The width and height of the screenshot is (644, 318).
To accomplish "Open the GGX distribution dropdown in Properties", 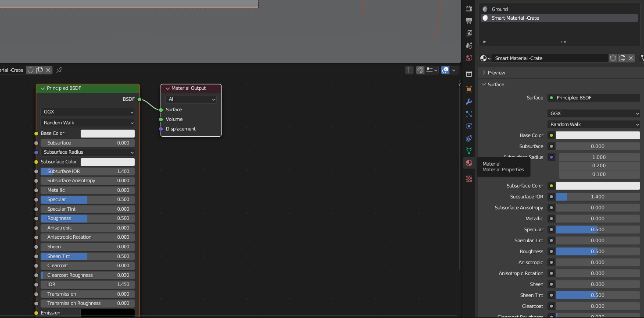I will (x=594, y=113).
